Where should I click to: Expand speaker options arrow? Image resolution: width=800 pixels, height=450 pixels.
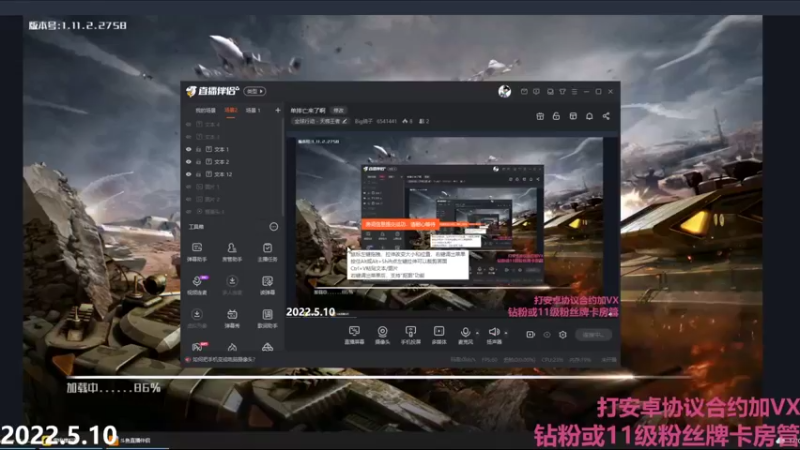pos(506,333)
